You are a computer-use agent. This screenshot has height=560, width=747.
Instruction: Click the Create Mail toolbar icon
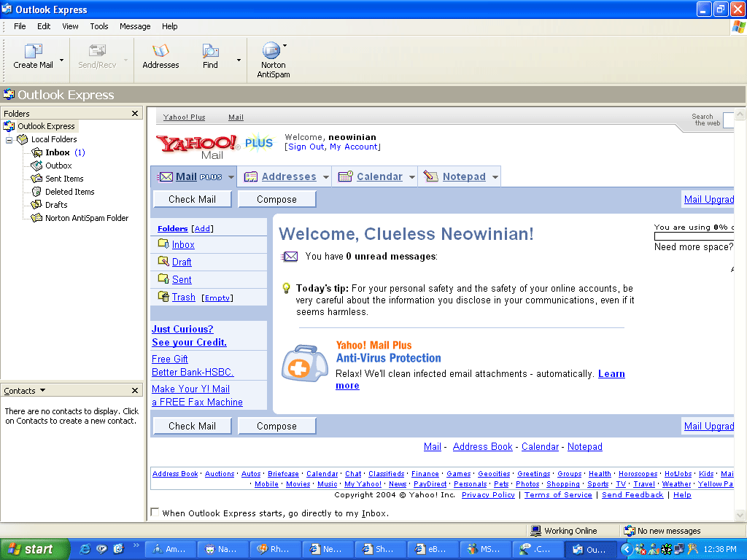33,51
